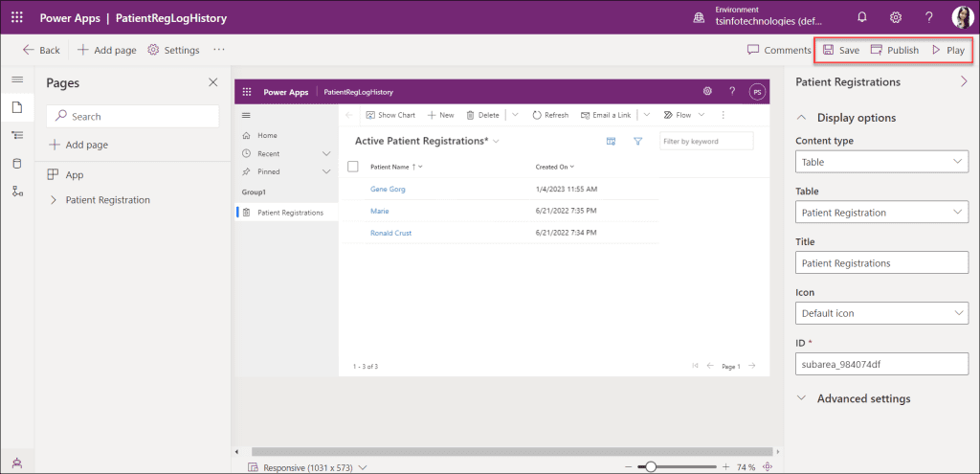980x474 pixels.
Task: Open the app launcher waffle in purple header
Action: 17,18
